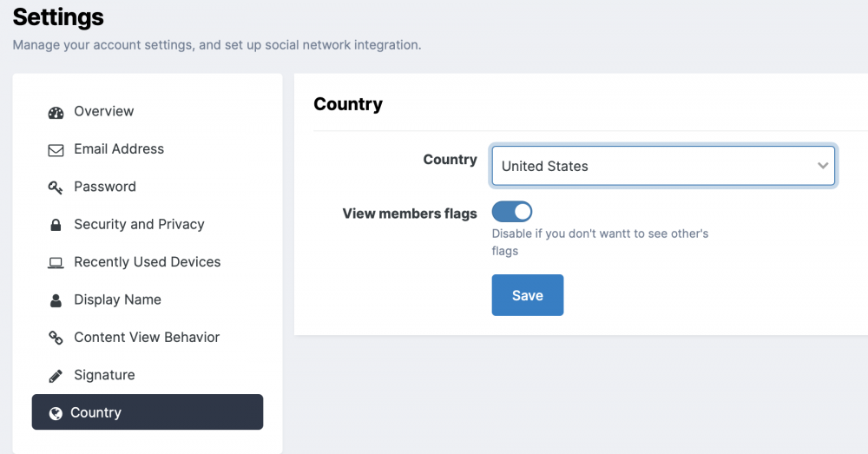Open the Password settings page
This screenshot has height=454, width=868.
(105, 187)
